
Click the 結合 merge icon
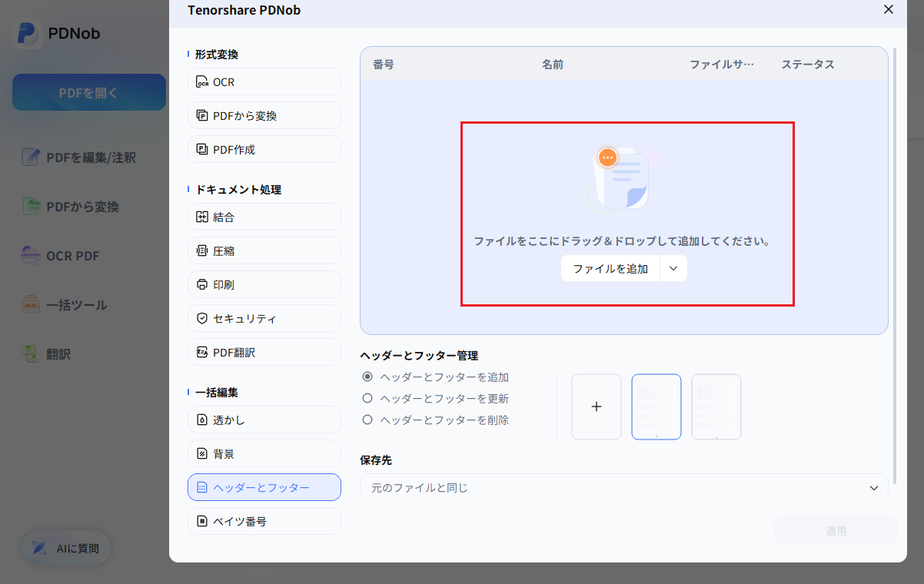click(x=202, y=217)
